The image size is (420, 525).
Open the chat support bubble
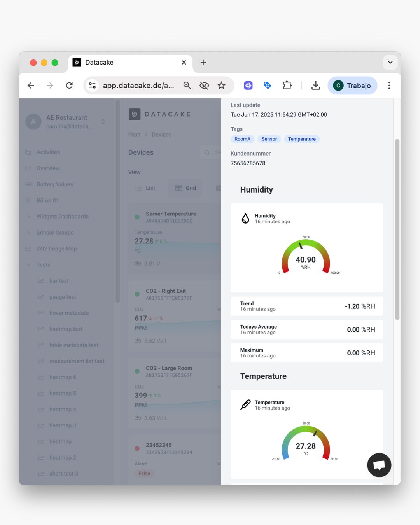point(379,465)
